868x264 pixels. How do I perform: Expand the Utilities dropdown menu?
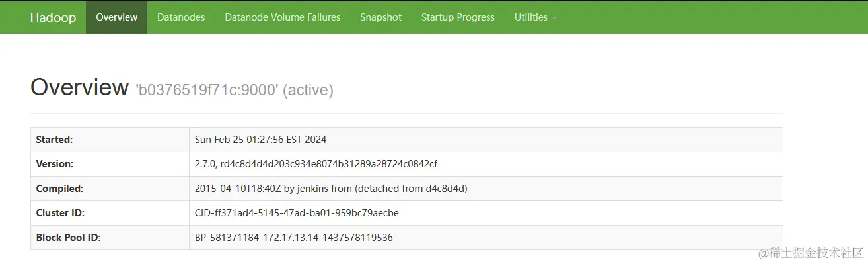point(535,17)
